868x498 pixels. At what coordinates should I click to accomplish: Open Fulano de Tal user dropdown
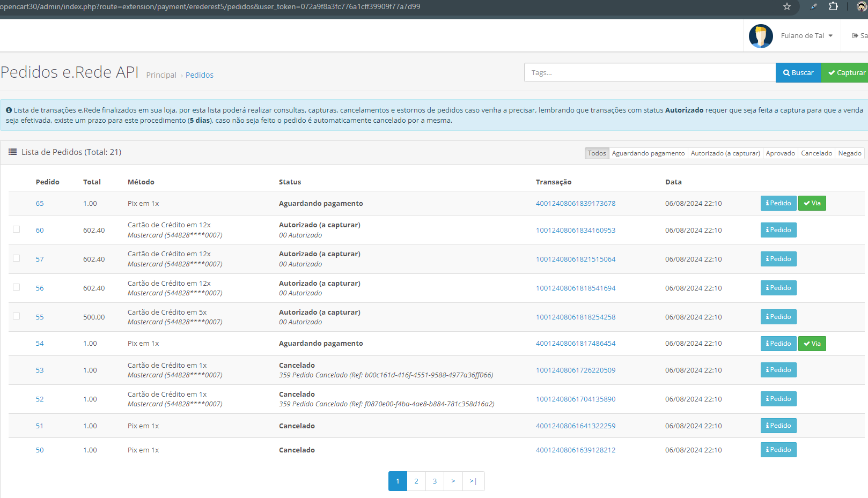point(806,35)
